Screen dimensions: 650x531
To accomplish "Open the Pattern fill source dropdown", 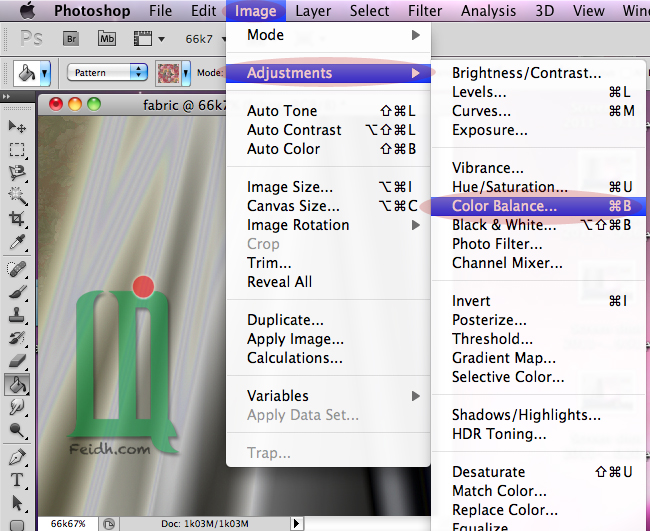I will point(107,73).
